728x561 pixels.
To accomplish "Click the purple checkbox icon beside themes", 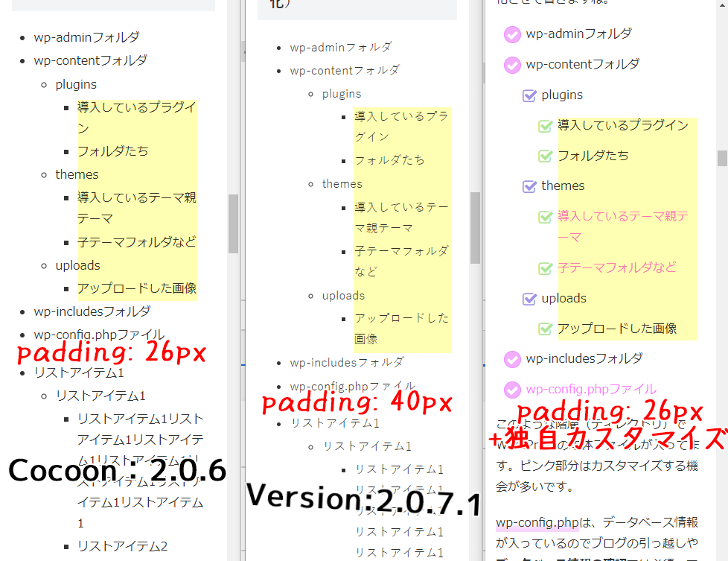I will pyautogui.click(x=530, y=186).
